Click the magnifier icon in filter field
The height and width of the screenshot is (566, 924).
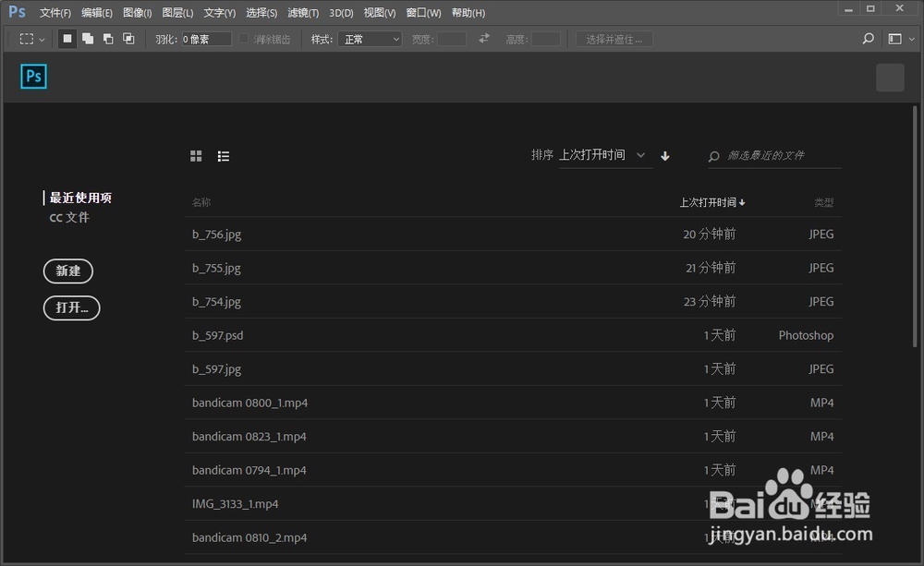tap(714, 156)
